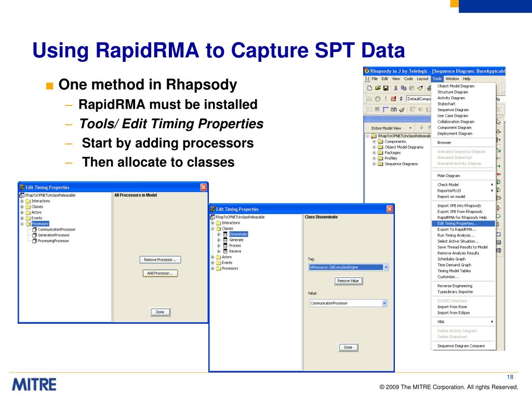Collapse the Processors node in the left dialog

coord(22,224)
